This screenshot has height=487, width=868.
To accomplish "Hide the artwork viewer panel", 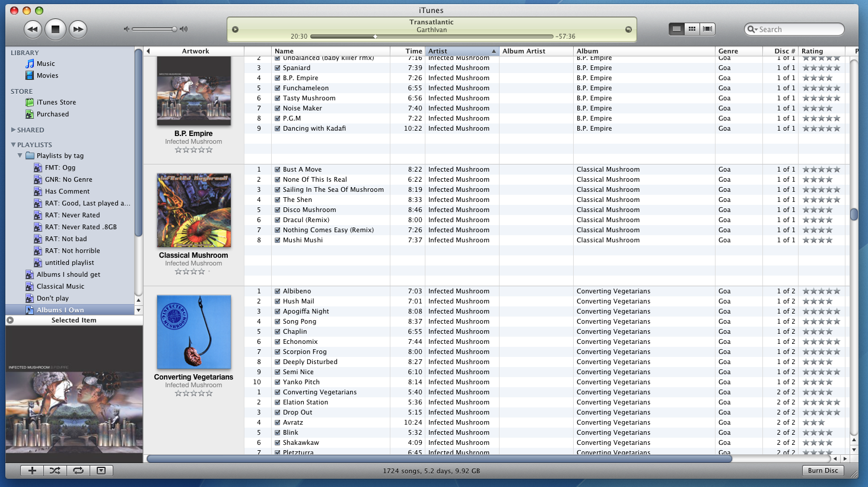I will point(101,470).
